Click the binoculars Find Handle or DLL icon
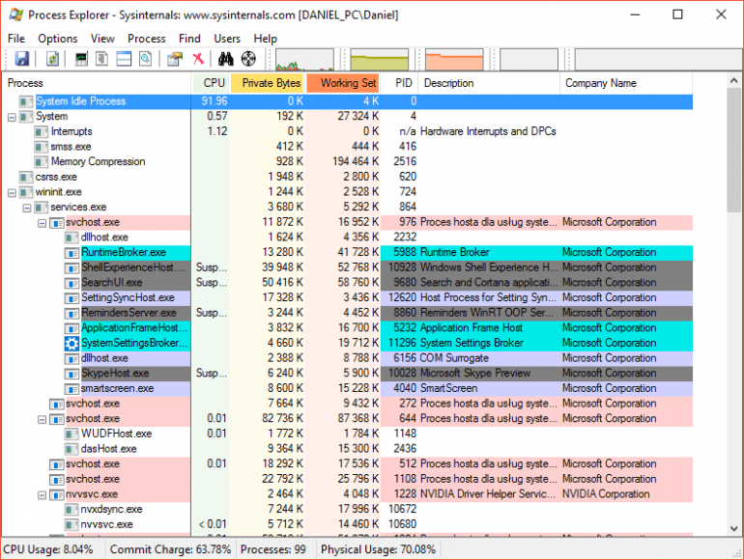This screenshot has width=744, height=560. (225, 59)
